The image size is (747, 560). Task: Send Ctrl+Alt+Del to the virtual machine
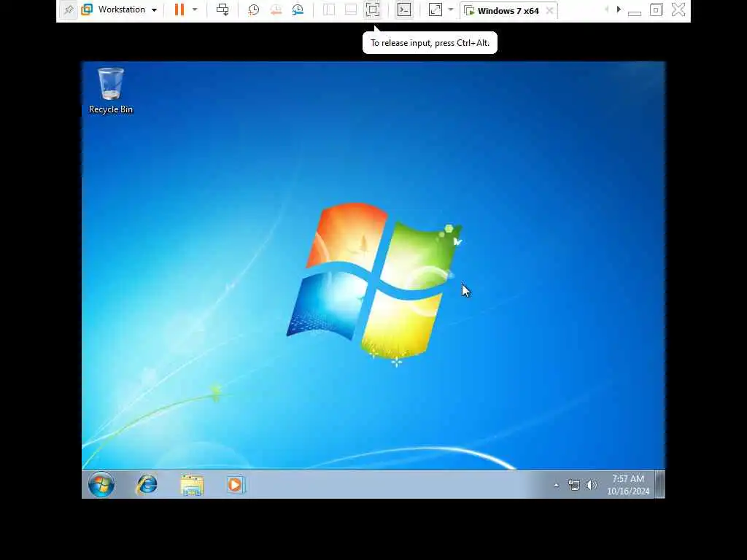coord(222,9)
